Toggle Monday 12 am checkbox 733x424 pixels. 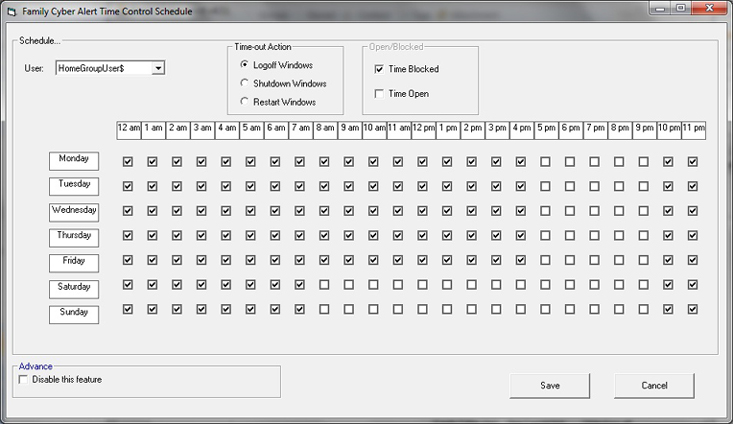pyautogui.click(x=127, y=161)
